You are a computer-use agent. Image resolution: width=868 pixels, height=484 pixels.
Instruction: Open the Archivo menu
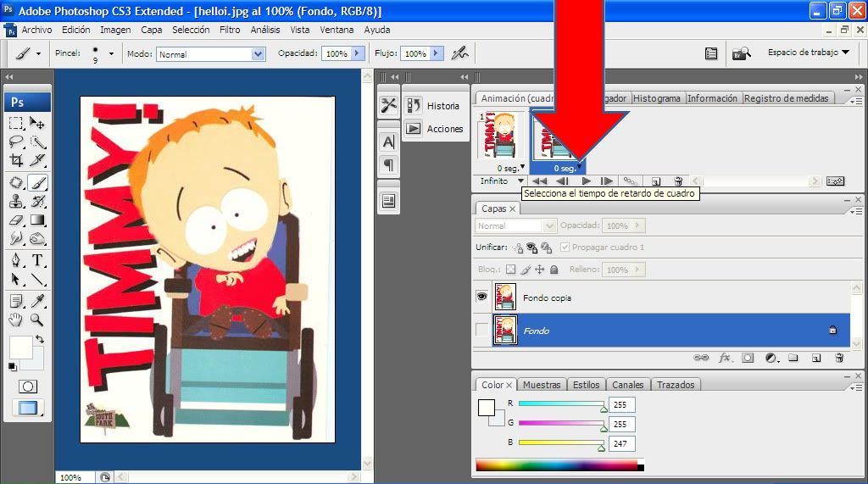coord(36,30)
